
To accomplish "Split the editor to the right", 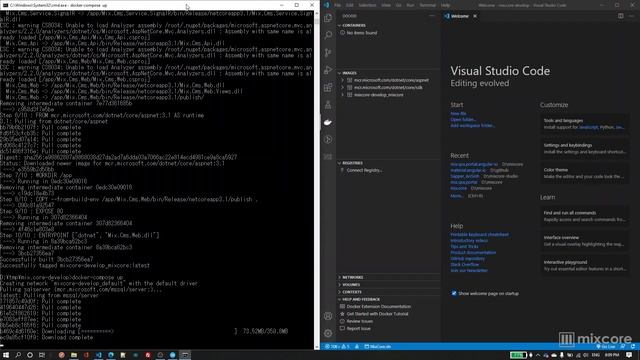I will click(620, 16).
